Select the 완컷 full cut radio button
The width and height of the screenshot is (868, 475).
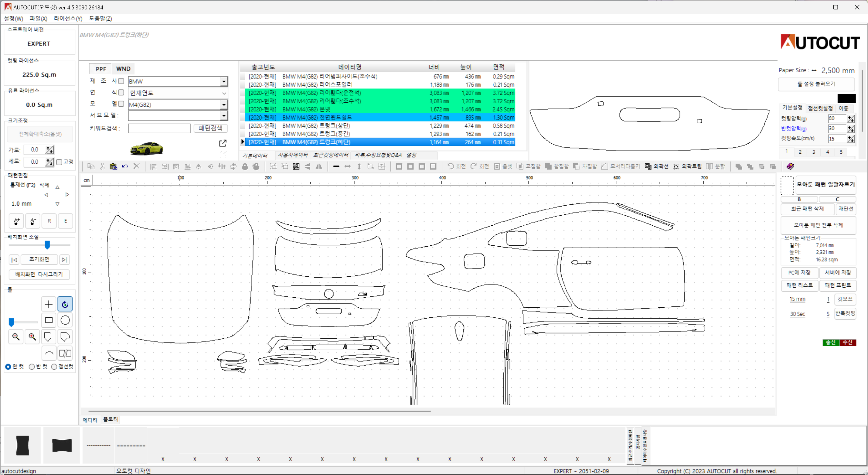tap(8, 367)
